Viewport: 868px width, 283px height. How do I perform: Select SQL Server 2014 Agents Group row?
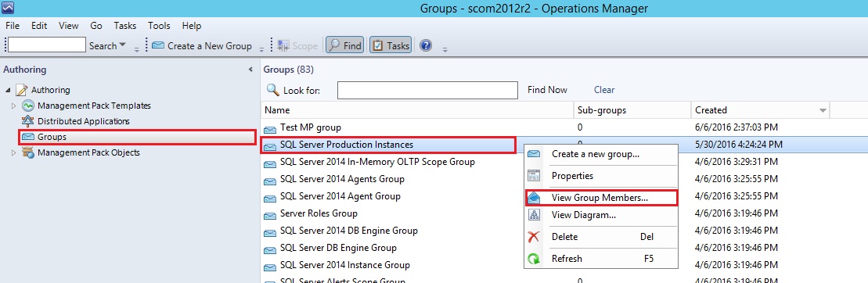tap(342, 179)
